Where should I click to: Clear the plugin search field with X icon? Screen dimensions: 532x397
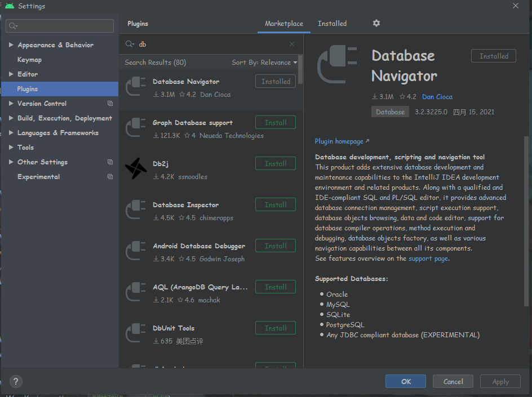[x=292, y=44]
